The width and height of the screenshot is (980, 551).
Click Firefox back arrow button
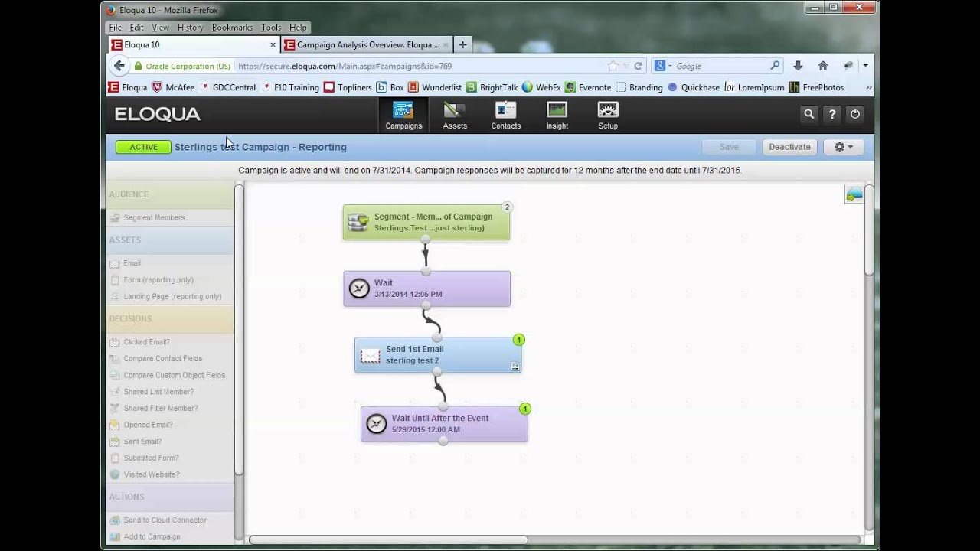pos(119,66)
